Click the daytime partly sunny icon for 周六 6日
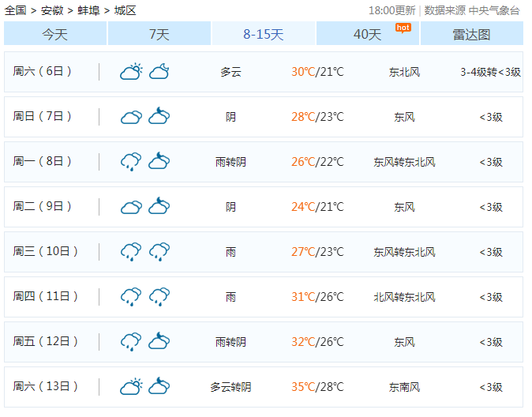The width and height of the screenshot is (532, 417). [131, 72]
